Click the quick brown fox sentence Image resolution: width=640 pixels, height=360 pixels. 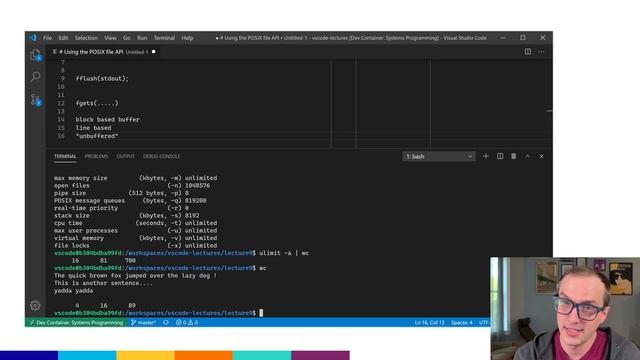135,276
